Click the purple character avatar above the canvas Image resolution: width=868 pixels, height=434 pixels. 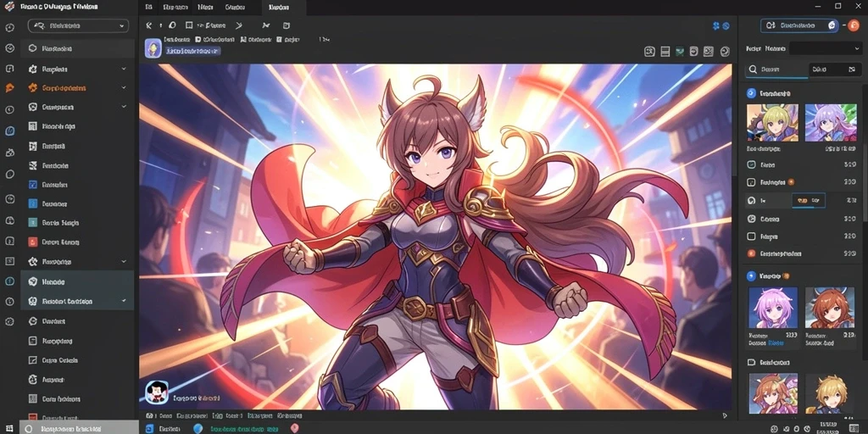tap(153, 48)
